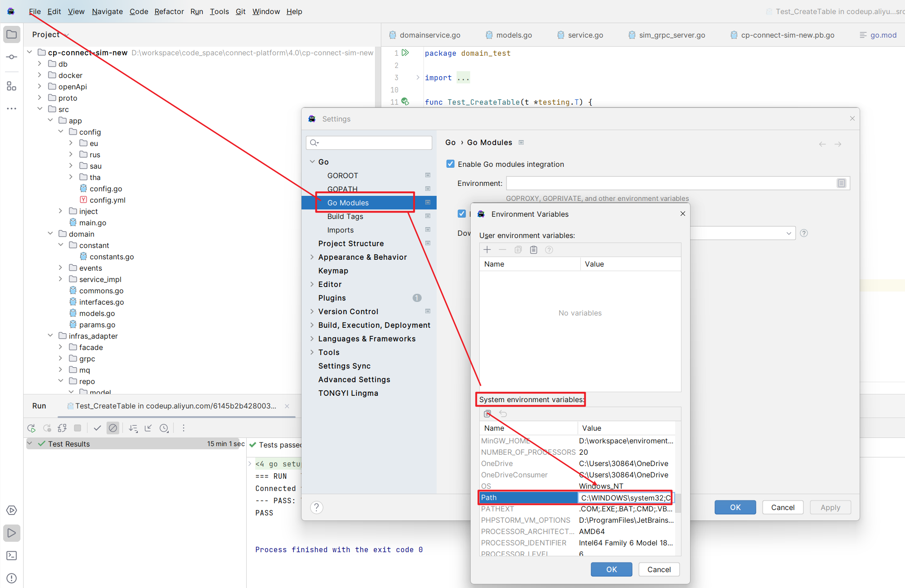The image size is (905, 588).
Task: Click the paste variables clipboard icon
Action: coord(534,250)
